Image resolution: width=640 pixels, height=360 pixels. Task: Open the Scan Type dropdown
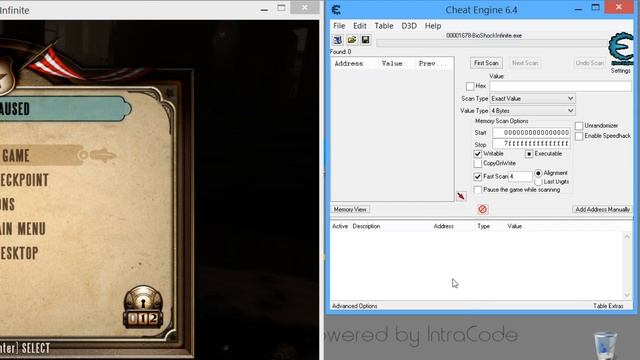click(532, 99)
